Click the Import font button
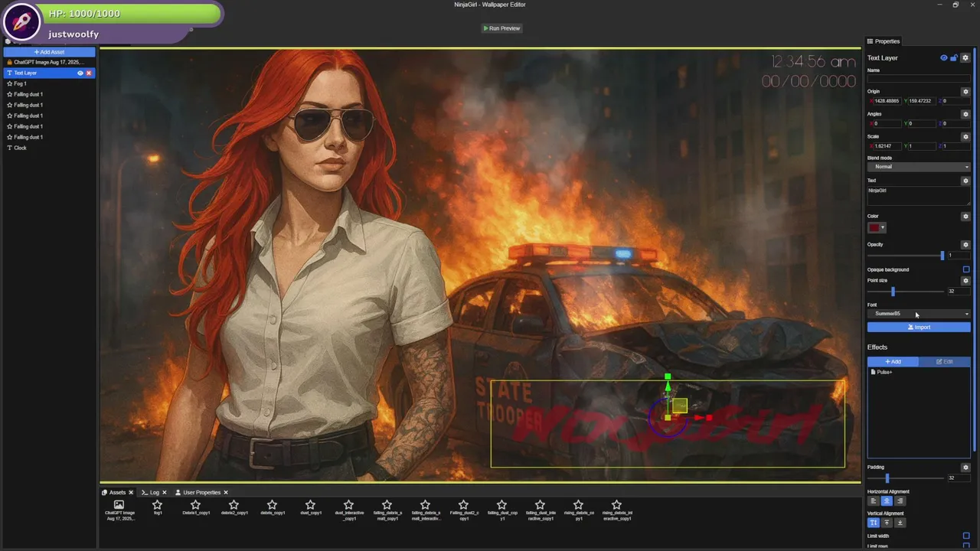Viewport: 980px width, 551px height. click(x=919, y=327)
